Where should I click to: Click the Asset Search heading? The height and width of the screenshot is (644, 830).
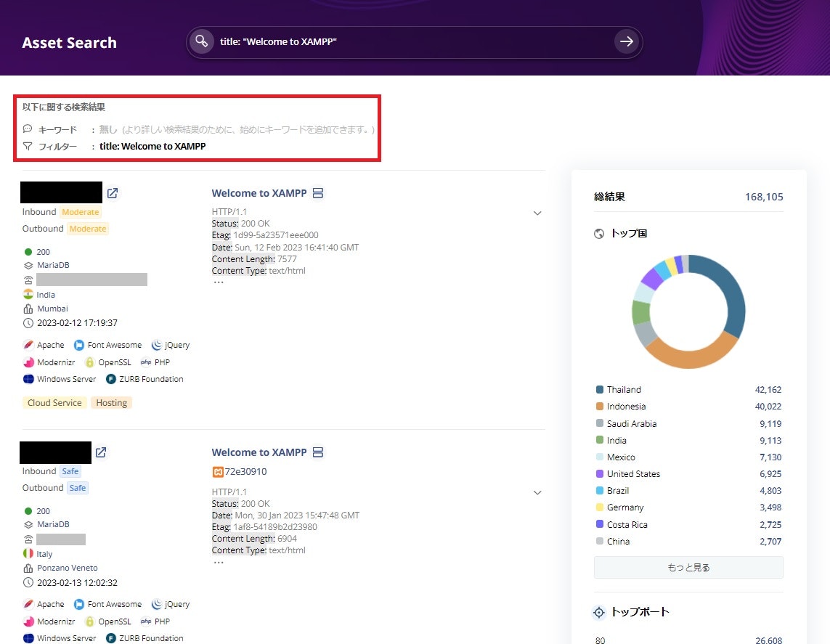69,42
